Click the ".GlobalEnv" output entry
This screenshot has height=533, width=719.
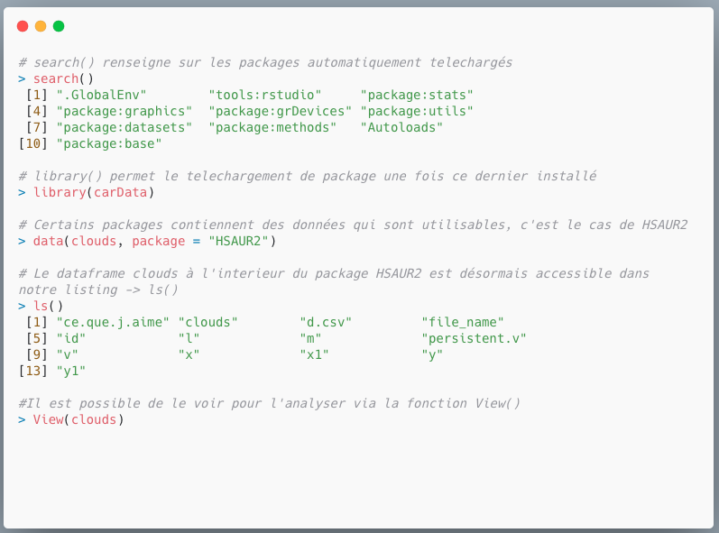[x=101, y=95]
